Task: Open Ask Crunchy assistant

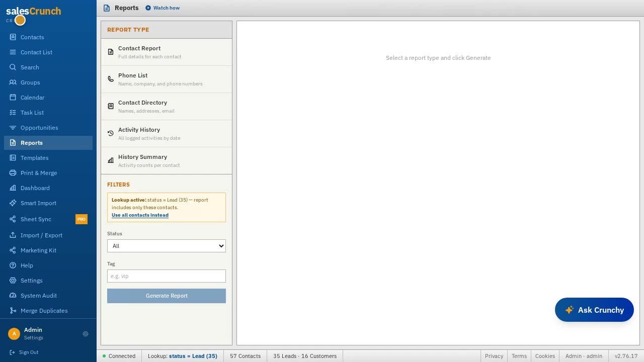Action: click(x=594, y=310)
